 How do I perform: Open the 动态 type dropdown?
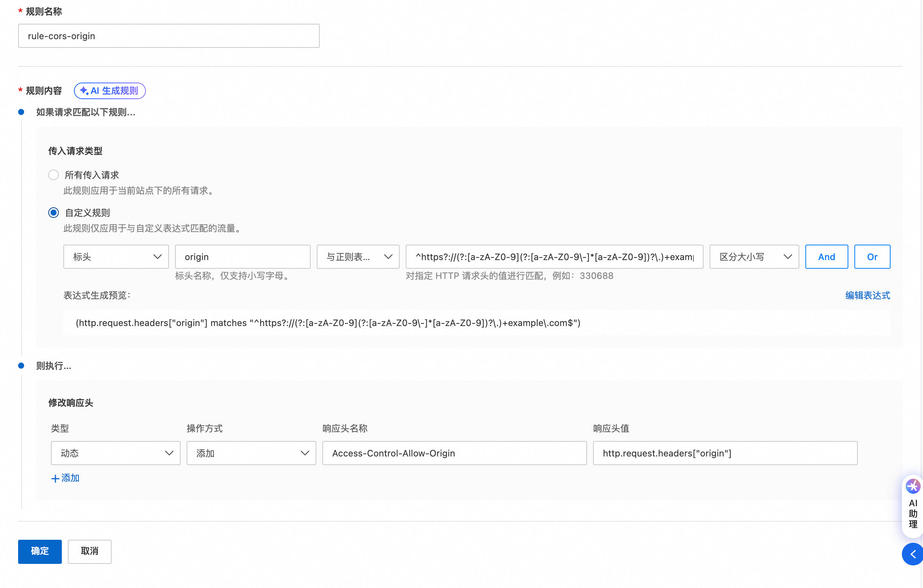click(115, 453)
